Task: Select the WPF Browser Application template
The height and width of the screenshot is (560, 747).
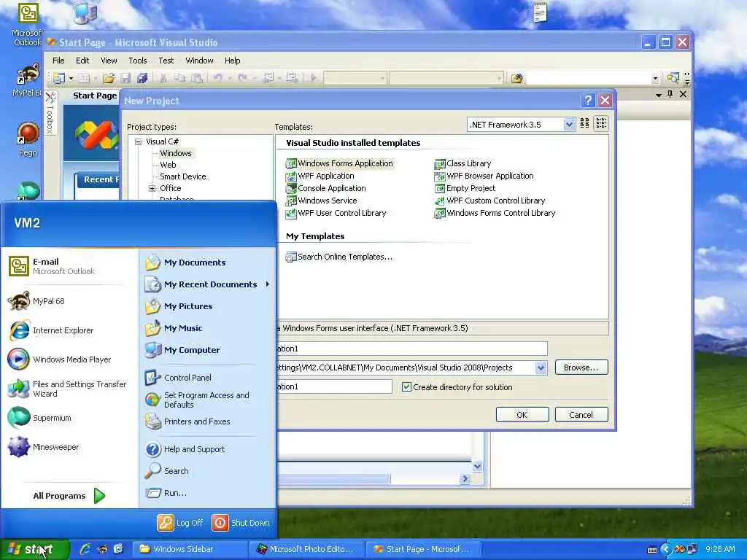Action: pos(484,176)
